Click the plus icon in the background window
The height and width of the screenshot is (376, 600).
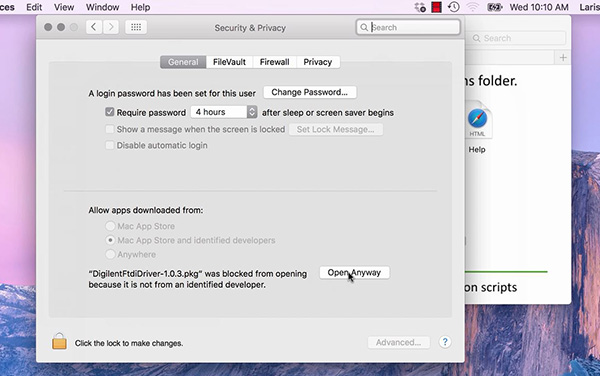coord(563,58)
